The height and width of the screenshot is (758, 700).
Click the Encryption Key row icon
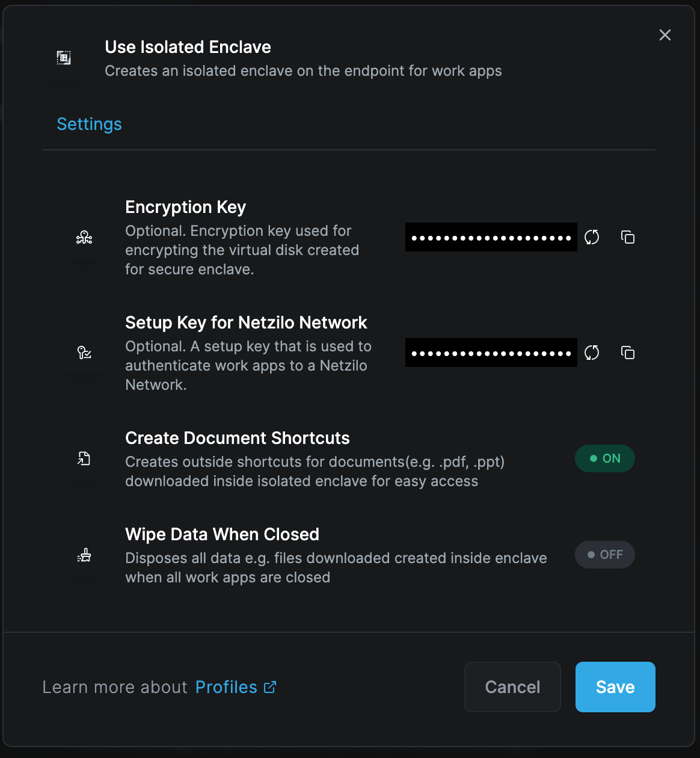click(84, 238)
